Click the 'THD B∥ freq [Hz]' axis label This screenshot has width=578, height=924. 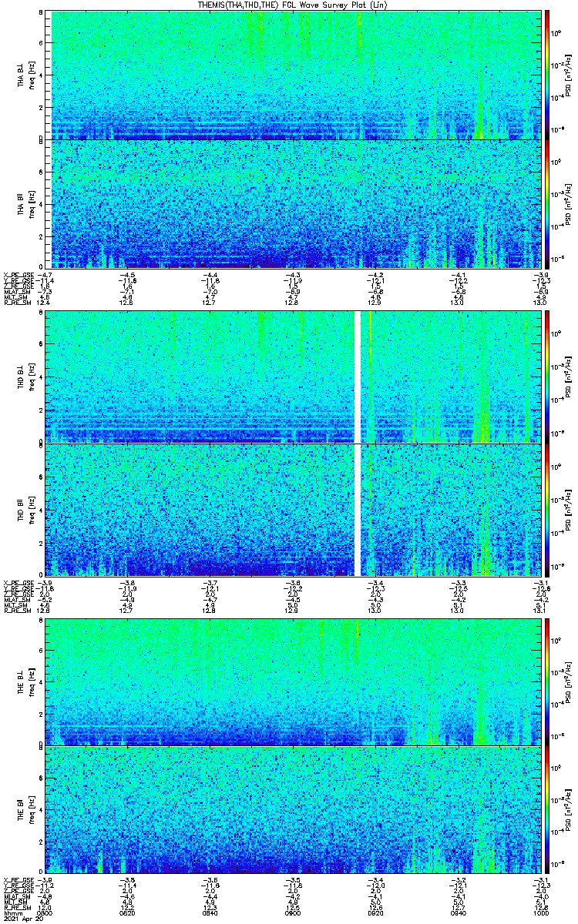click(x=26, y=510)
